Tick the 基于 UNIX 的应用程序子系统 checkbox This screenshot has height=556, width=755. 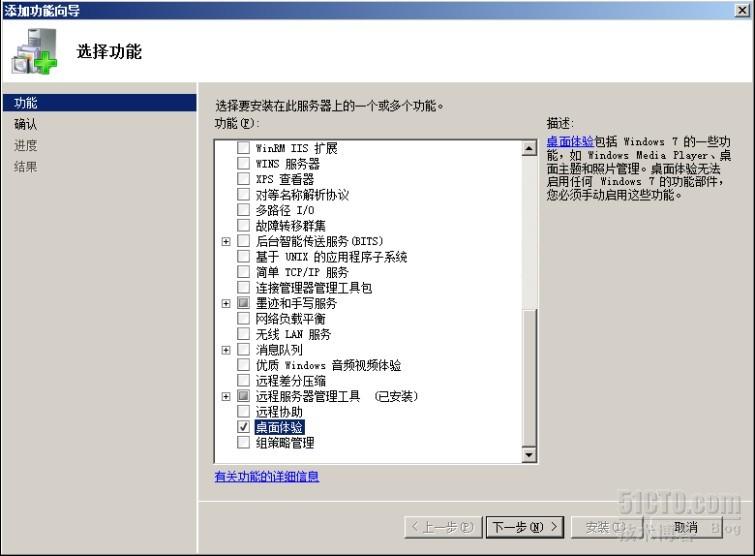click(x=244, y=256)
